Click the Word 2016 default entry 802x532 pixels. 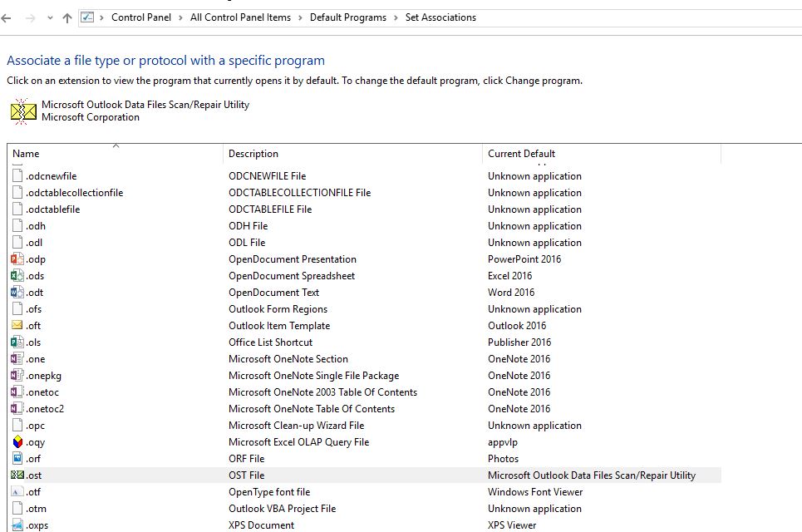[x=511, y=292]
